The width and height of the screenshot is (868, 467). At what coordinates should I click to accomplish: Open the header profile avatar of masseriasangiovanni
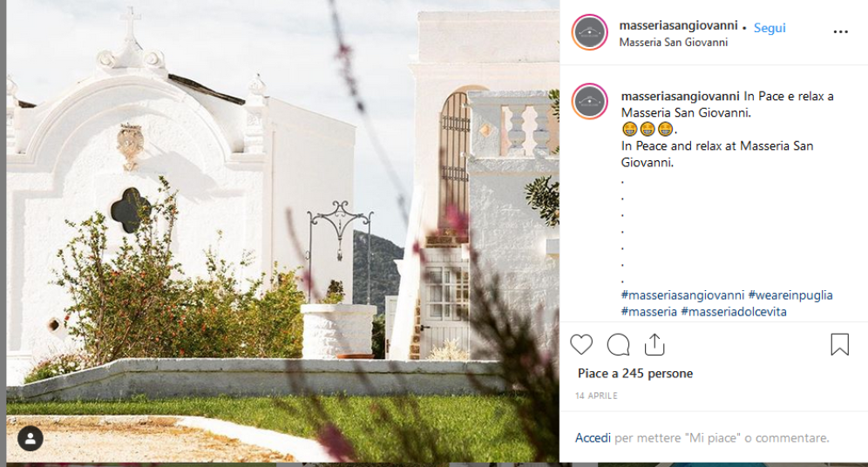[589, 32]
